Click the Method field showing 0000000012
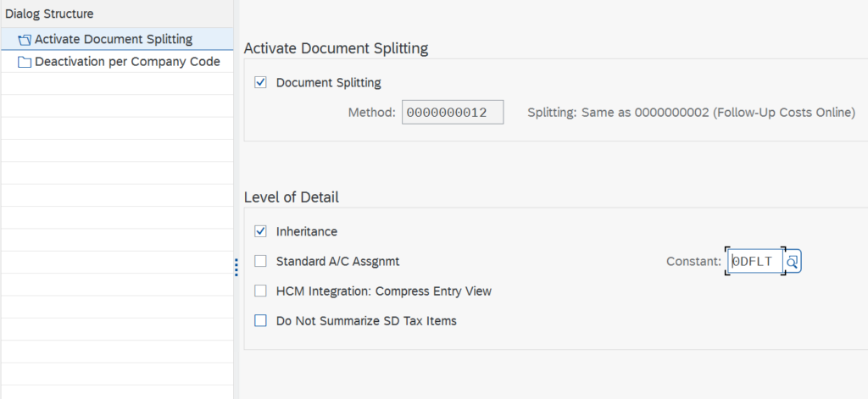 453,113
